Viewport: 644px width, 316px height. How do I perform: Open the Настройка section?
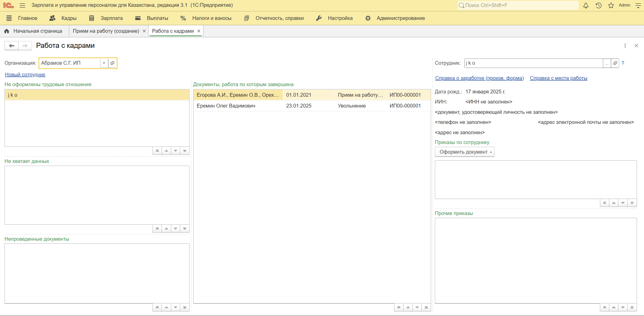(340, 18)
